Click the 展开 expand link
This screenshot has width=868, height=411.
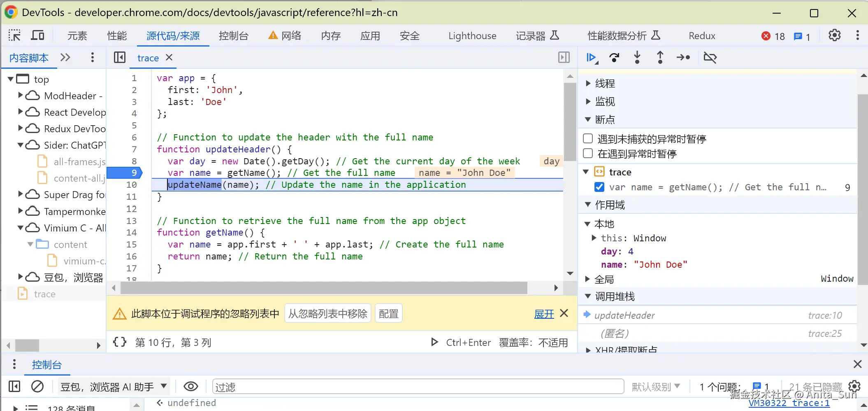[x=544, y=314]
